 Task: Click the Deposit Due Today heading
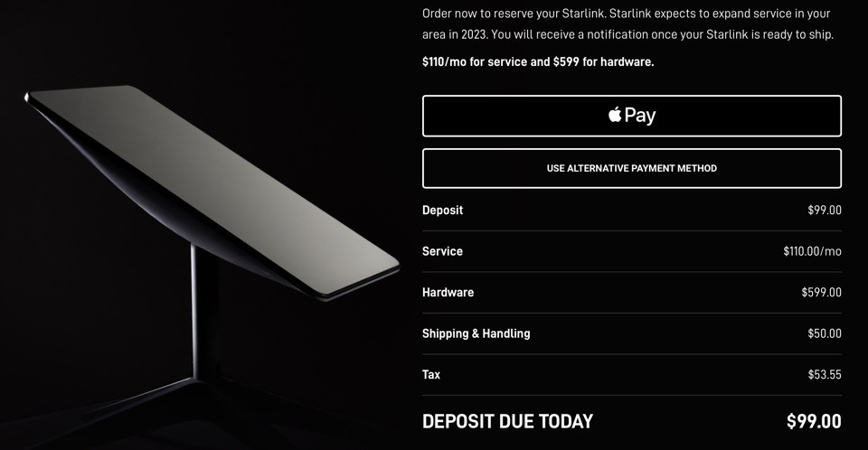[507, 421]
